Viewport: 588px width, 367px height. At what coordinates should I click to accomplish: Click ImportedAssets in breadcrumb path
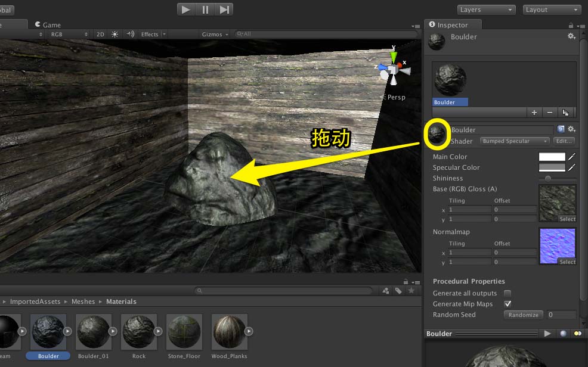click(x=35, y=302)
